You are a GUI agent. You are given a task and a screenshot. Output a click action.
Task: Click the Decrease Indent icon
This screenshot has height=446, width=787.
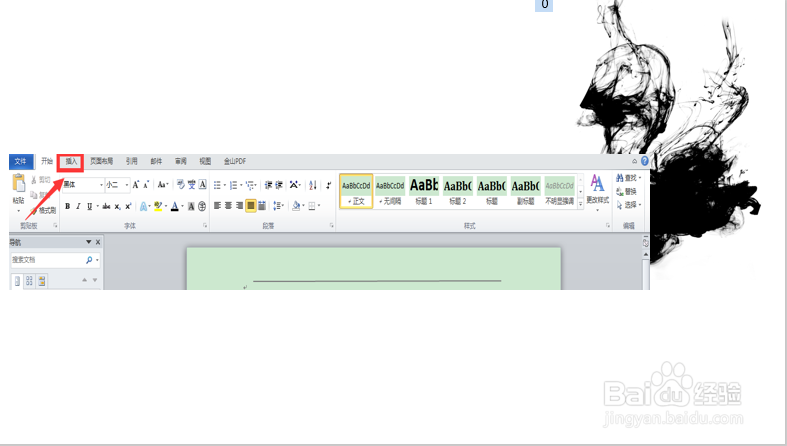pos(269,185)
